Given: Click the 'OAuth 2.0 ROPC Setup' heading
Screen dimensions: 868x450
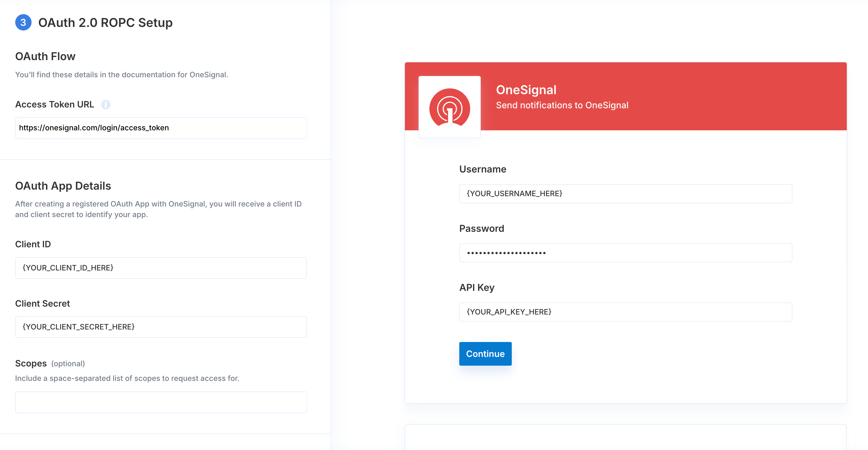Looking at the screenshot, I should click(105, 23).
